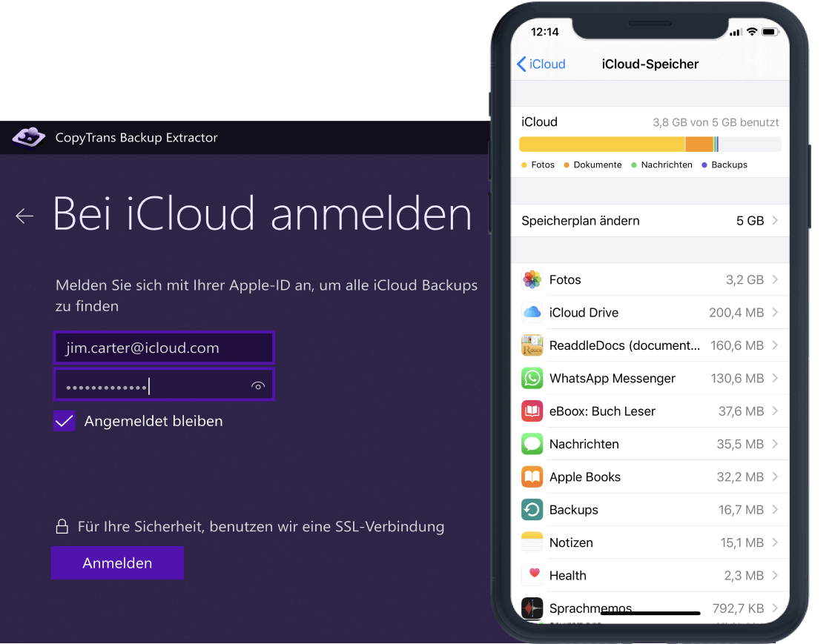This screenshot has height=644, width=832.
Task: Tap the iCloud-Speicher title
Action: (x=650, y=64)
